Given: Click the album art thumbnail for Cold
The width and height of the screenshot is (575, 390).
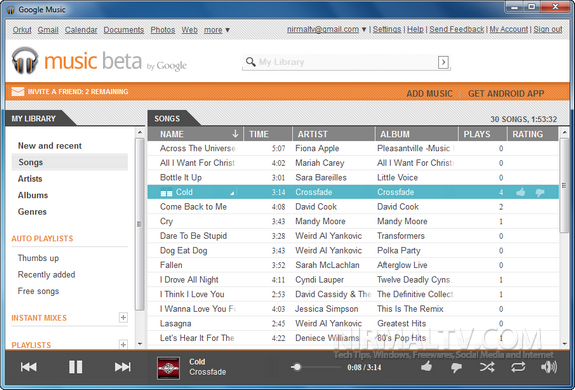Looking at the screenshot, I should click(x=168, y=368).
